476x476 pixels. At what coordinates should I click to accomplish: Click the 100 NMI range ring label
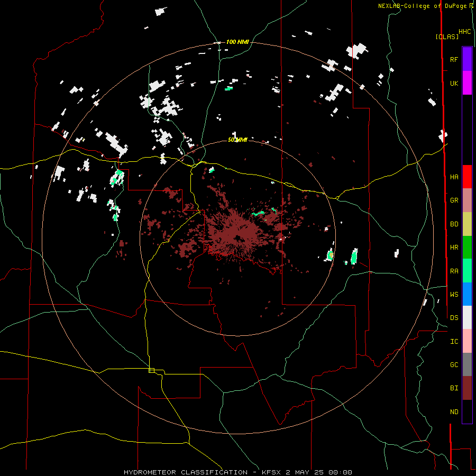click(237, 42)
